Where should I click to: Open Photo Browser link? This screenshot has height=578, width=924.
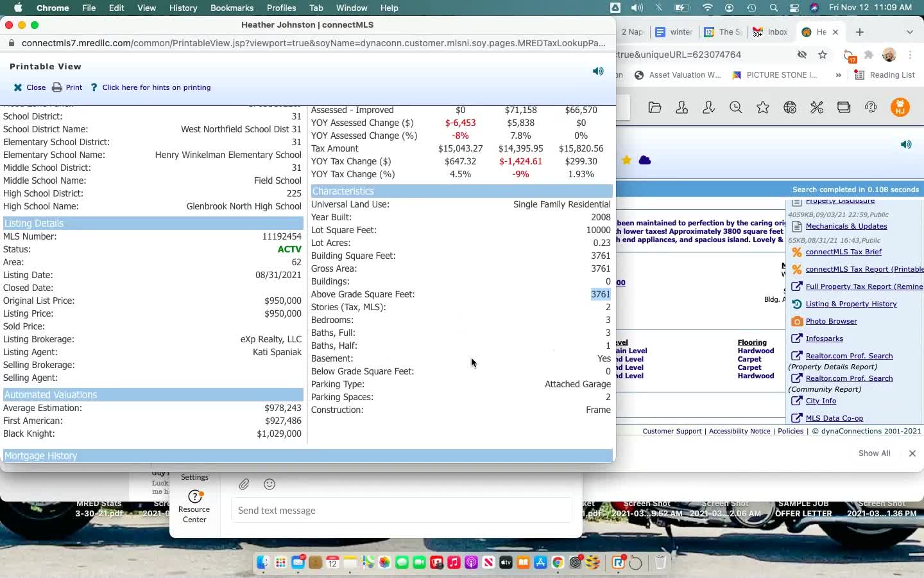tap(831, 321)
